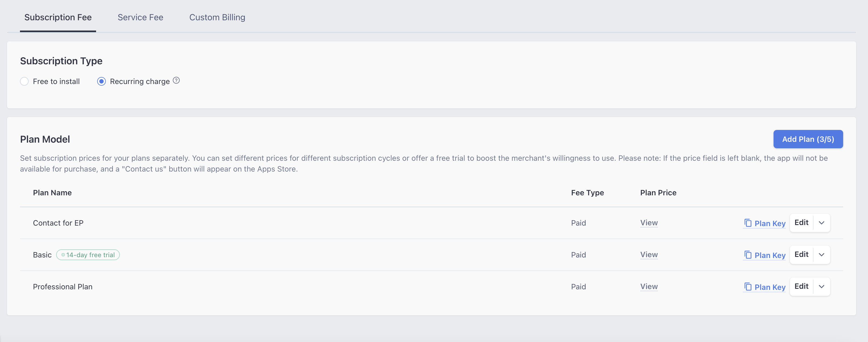Click the help icon beside Recurring charge
The width and height of the screenshot is (868, 342).
176,81
